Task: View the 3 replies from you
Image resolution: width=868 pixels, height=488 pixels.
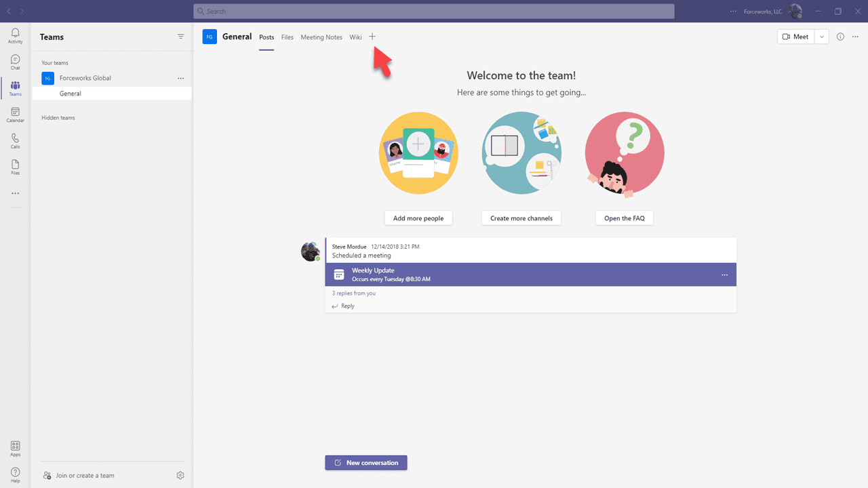Action: tap(353, 293)
